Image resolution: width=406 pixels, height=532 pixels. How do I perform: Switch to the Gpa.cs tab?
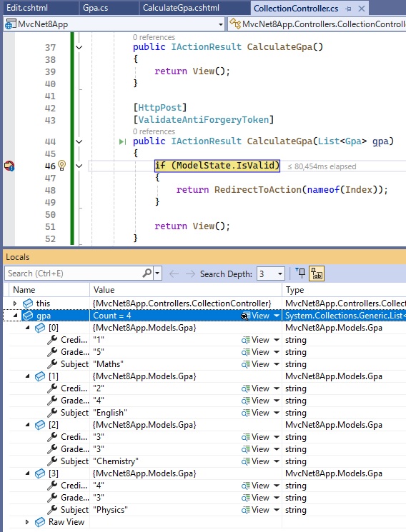[x=96, y=8]
